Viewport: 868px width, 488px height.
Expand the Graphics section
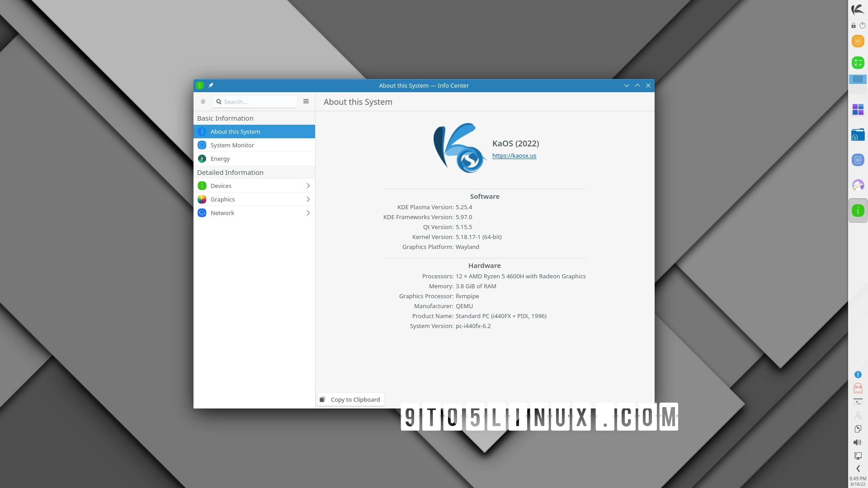pyautogui.click(x=307, y=199)
